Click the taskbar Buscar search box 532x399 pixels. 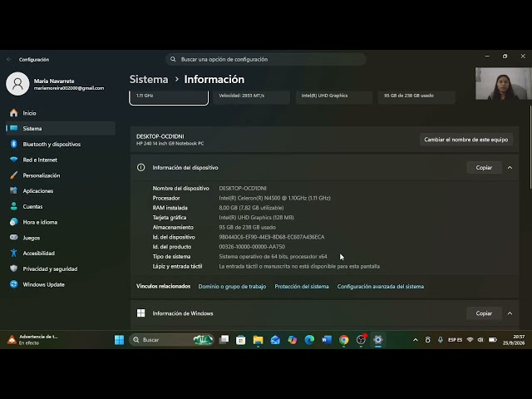coord(171,340)
